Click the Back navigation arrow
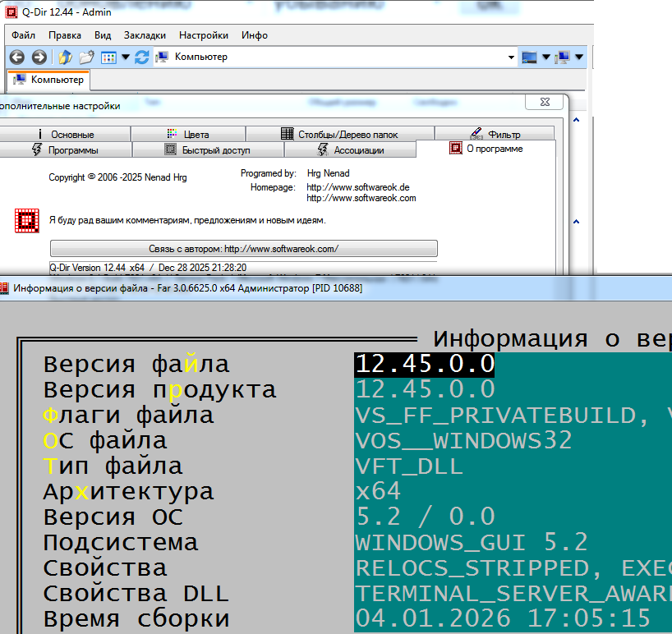Image resolution: width=672 pixels, height=634 pixels. click(x=17, y=57)
